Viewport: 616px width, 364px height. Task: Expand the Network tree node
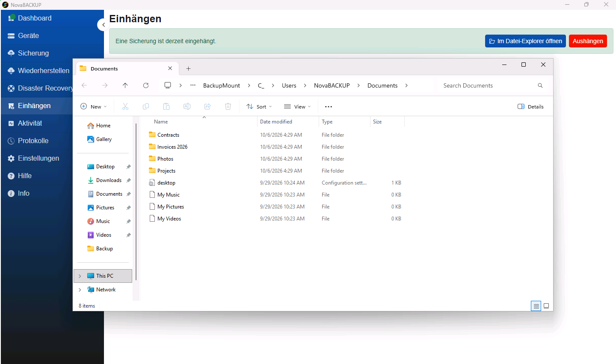[80, 290]
